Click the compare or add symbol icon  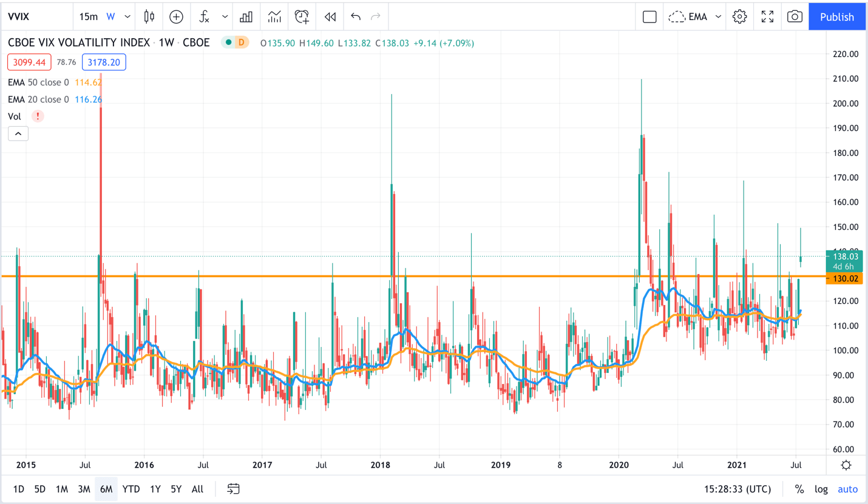pos(176,17)
